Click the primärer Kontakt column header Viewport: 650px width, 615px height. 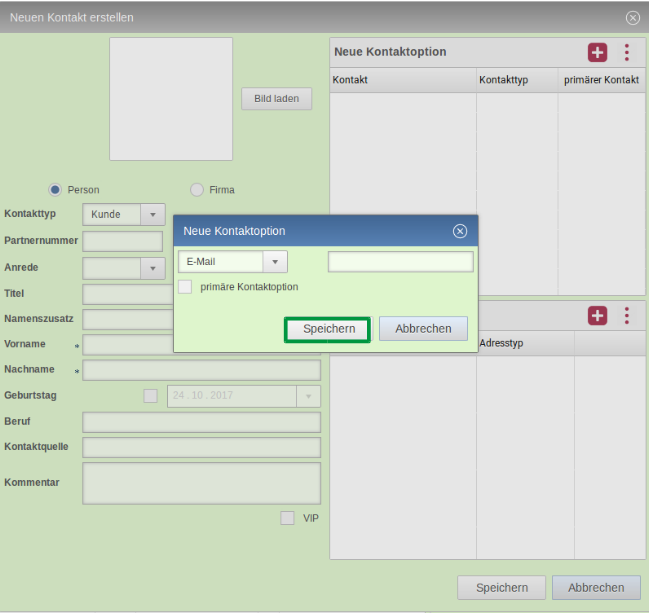[601, 80]
